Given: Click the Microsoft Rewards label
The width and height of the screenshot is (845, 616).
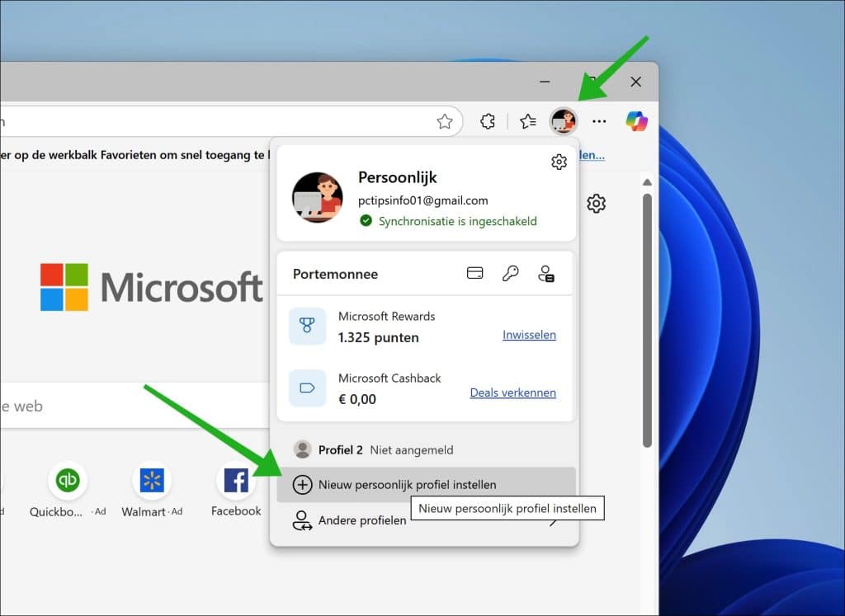Looking at the screenshot, I should coord(386,316).
